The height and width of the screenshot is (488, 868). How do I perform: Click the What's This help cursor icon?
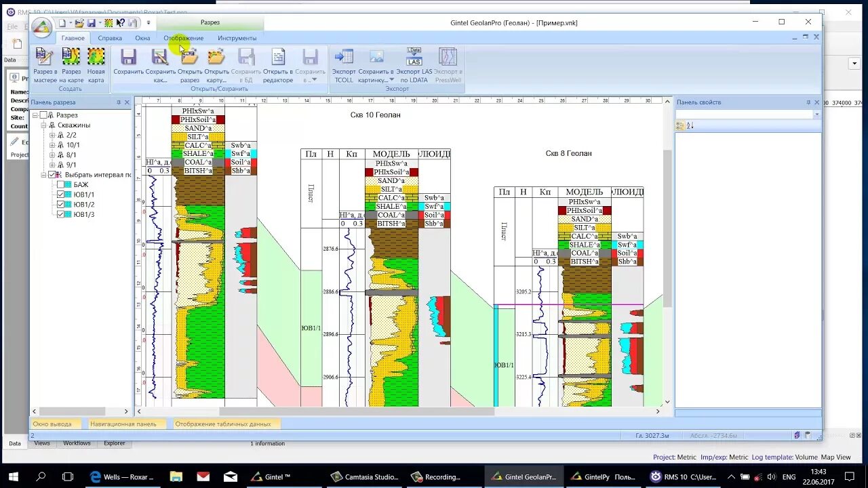pyautogui.click(x=121, y=23)
